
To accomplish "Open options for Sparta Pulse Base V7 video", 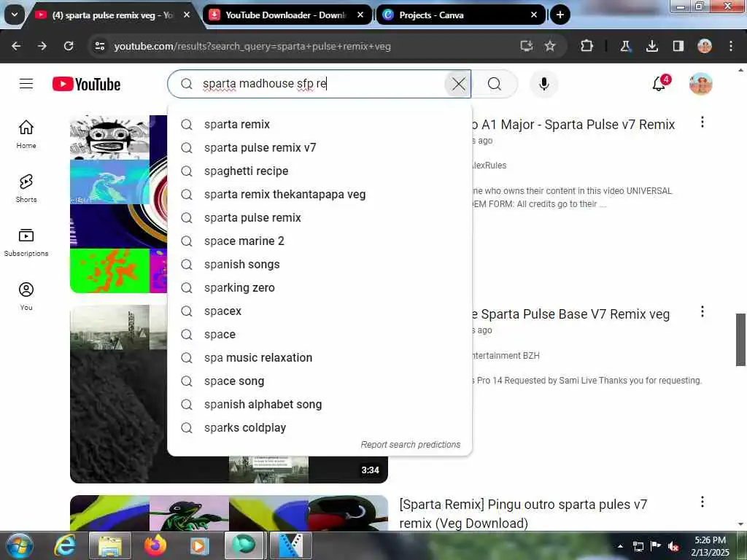I will click(703, 312).
